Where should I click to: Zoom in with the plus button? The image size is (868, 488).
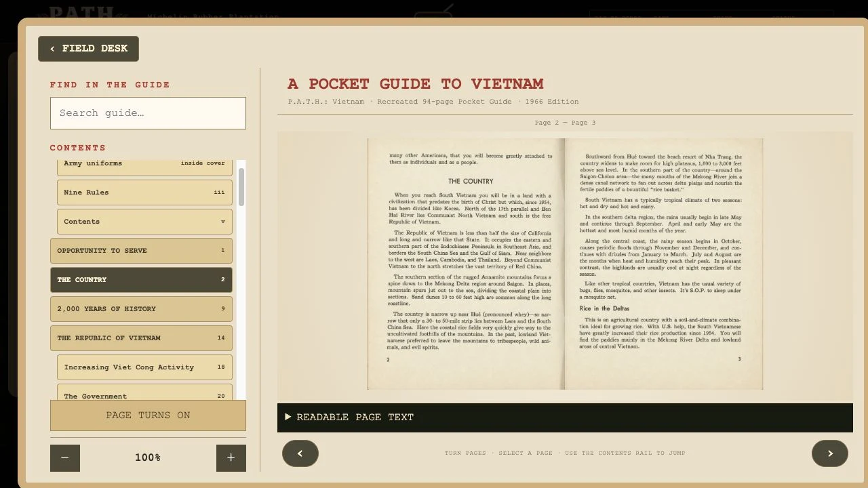pyautogui.click(x=231, y=457)
